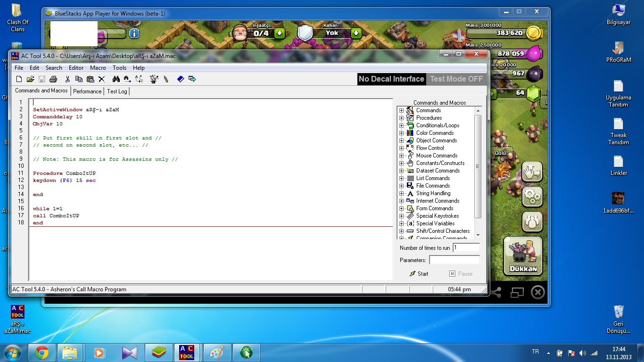Expand the Mouse Commands tree node
The image size is (644, 362).
[x=402, y=156]
